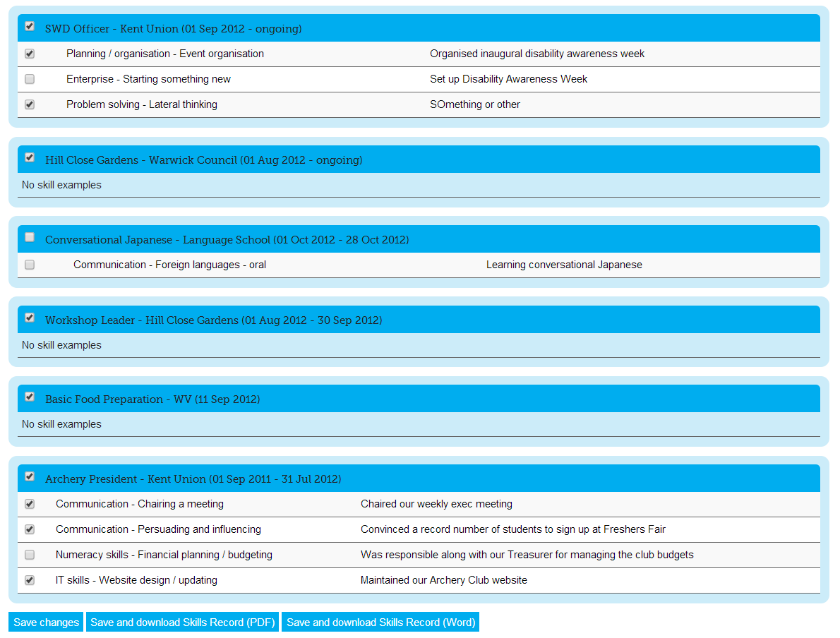The image size is (840, 638).
Task: Save and download Skills Record as Word
Action: pyautogui.click(x=381, y=622)
